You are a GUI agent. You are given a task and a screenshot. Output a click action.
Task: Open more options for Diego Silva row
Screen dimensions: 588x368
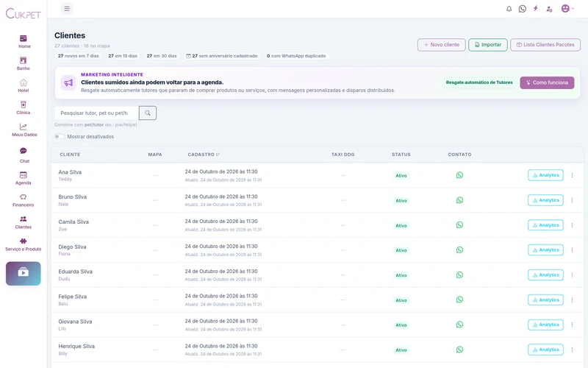pyautogui.click(x=572, y=250)
